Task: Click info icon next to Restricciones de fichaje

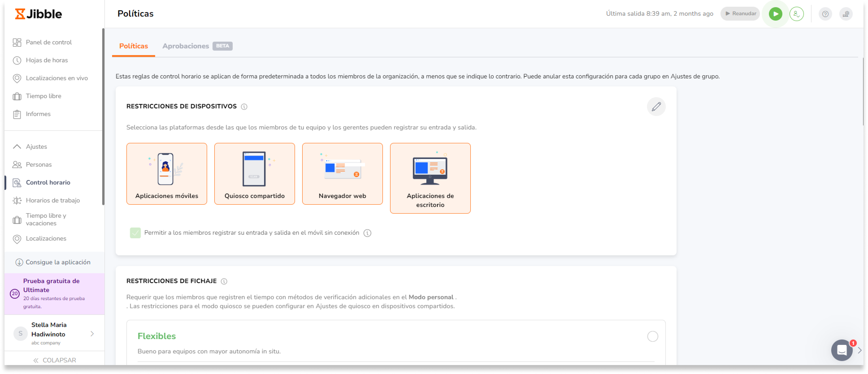Action: 224,281
